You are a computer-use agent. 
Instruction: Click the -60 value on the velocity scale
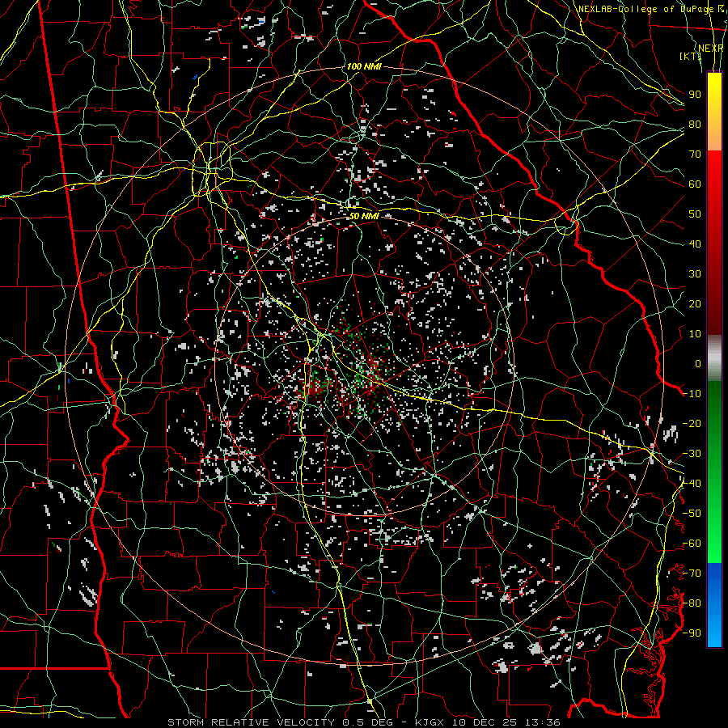(692, 544)
